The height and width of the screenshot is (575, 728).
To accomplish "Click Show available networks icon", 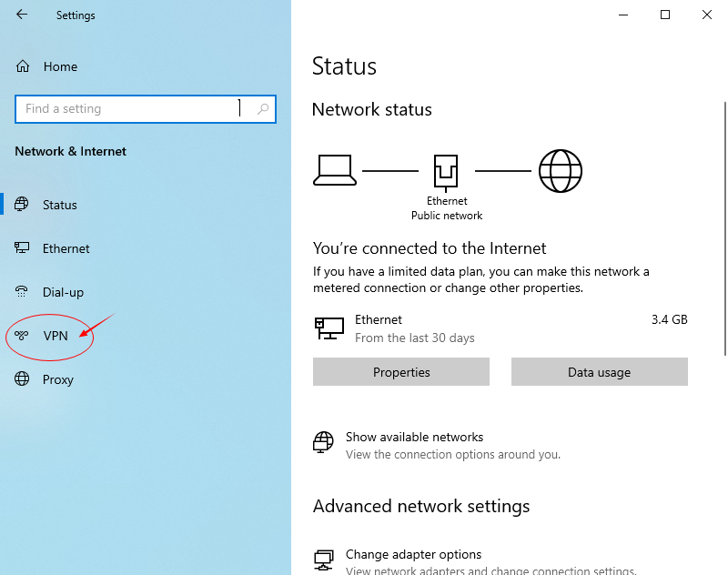I will pos(323,442).
